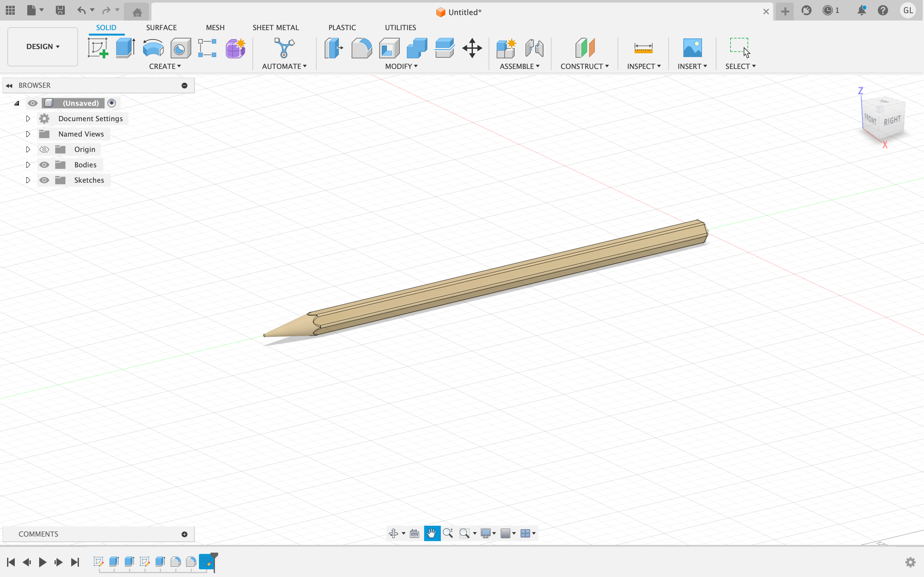Toggle visibility of the Origin folder
The width and height of the screenshot is (924, 577).
click(x=44, y=149)
